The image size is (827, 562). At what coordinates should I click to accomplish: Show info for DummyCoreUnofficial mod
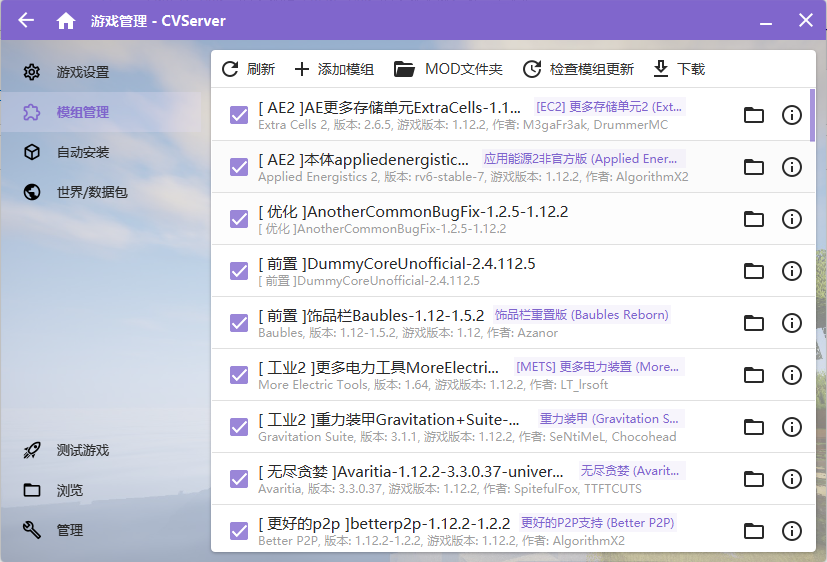click(x=791, y=271)
